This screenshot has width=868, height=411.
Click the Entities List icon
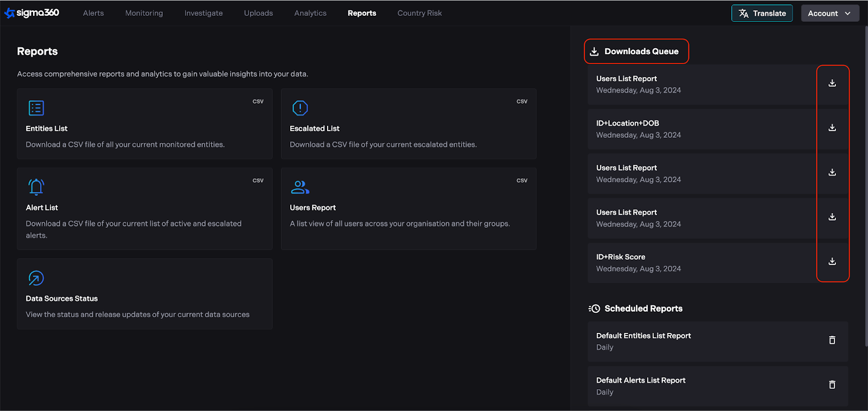tap(36, 108)
